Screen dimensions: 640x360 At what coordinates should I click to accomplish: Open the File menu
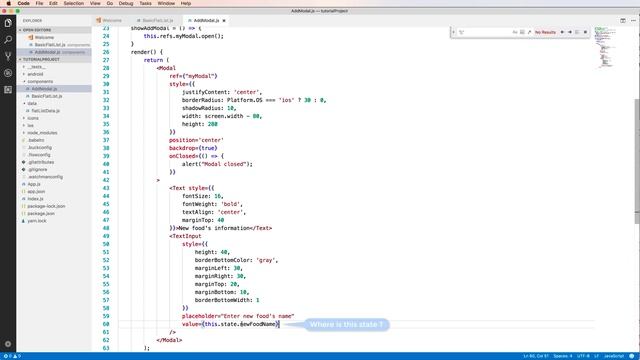click(x=39, y=3)
